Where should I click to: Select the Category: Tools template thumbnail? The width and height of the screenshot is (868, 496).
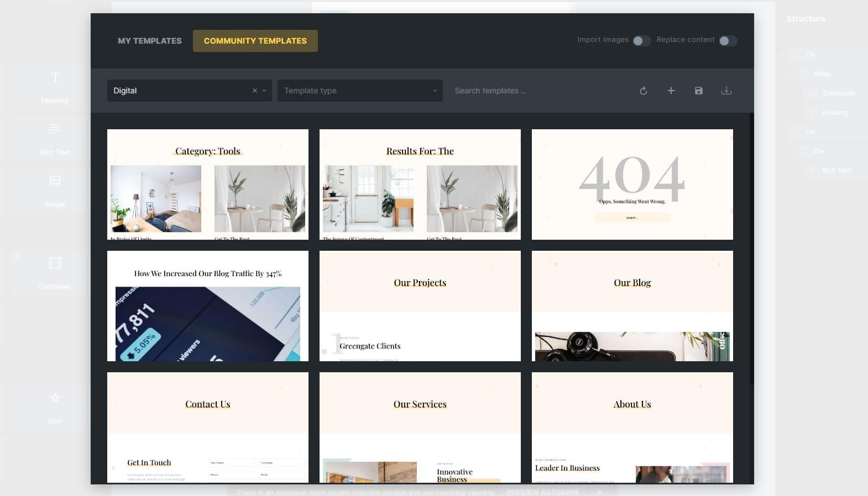pyautogui.click(x=208, y=184)
